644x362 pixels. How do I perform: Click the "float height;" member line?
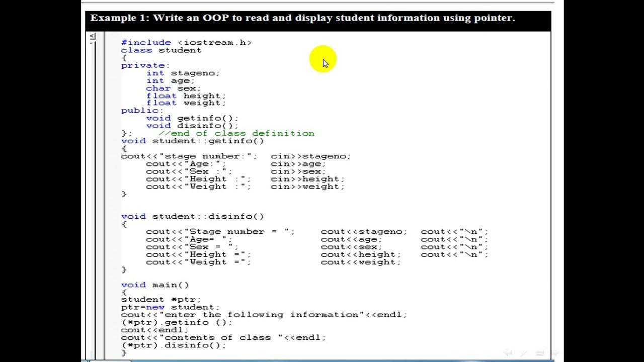186,96
